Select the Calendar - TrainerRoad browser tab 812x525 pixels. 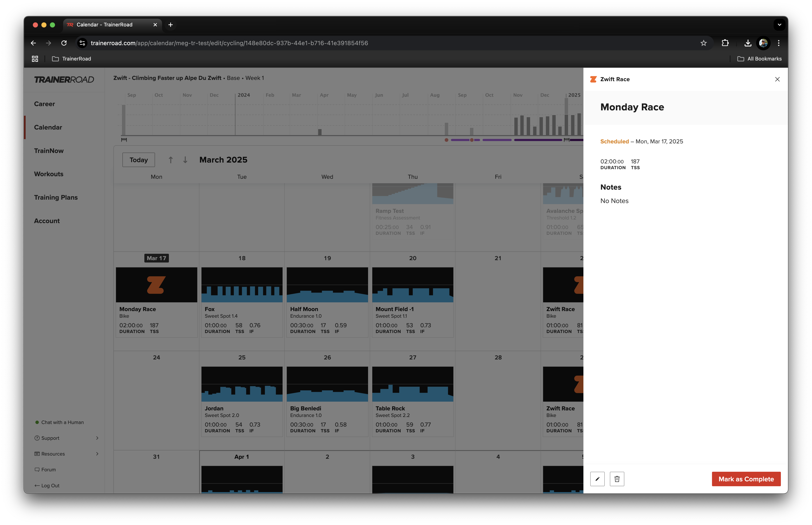[112, 25]
